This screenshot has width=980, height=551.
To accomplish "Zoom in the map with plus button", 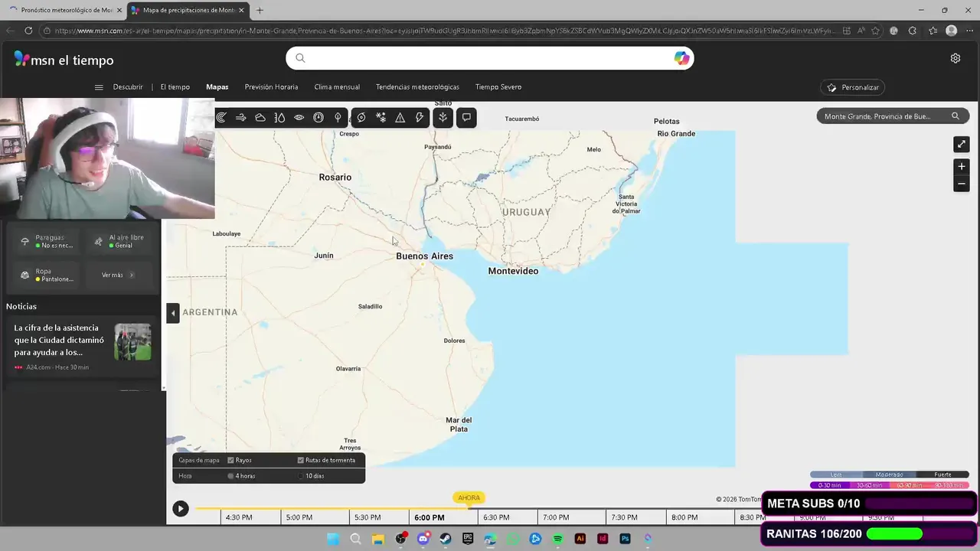I will pos(962,166).
